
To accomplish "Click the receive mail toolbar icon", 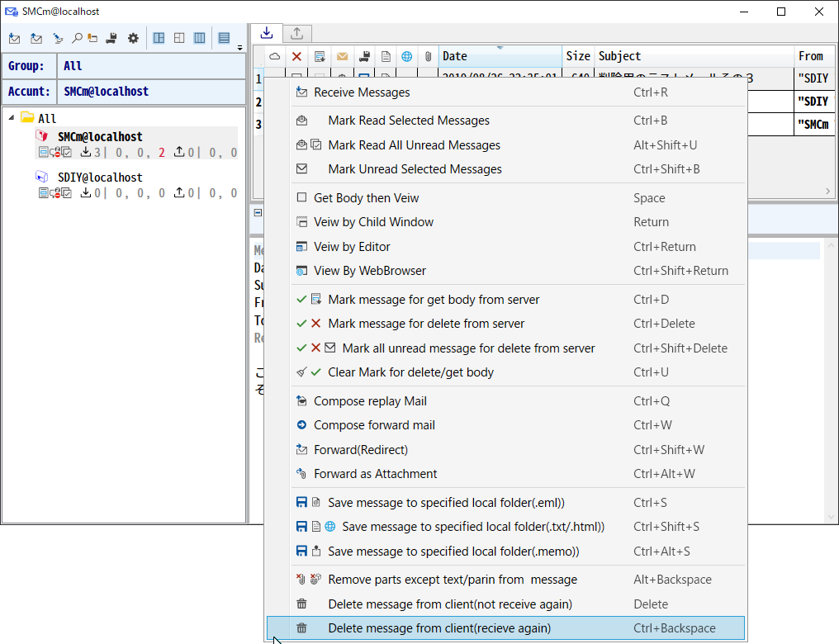I will (14, 38).
